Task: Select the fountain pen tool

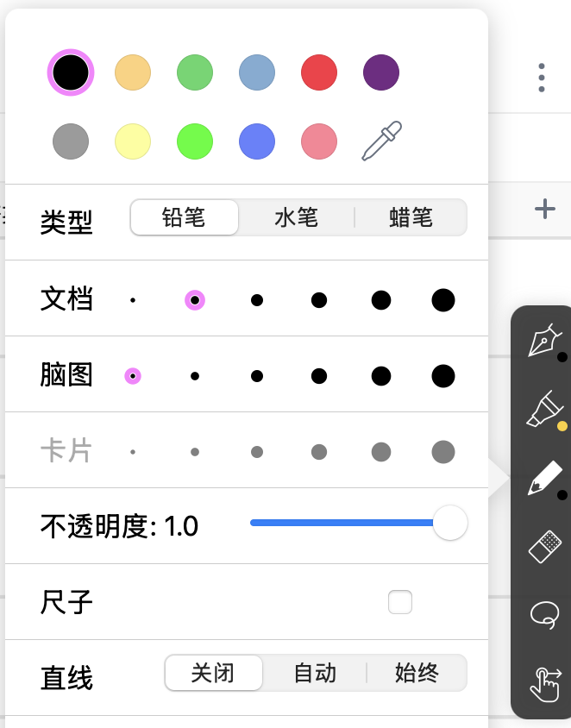Action: click(545, 340)
